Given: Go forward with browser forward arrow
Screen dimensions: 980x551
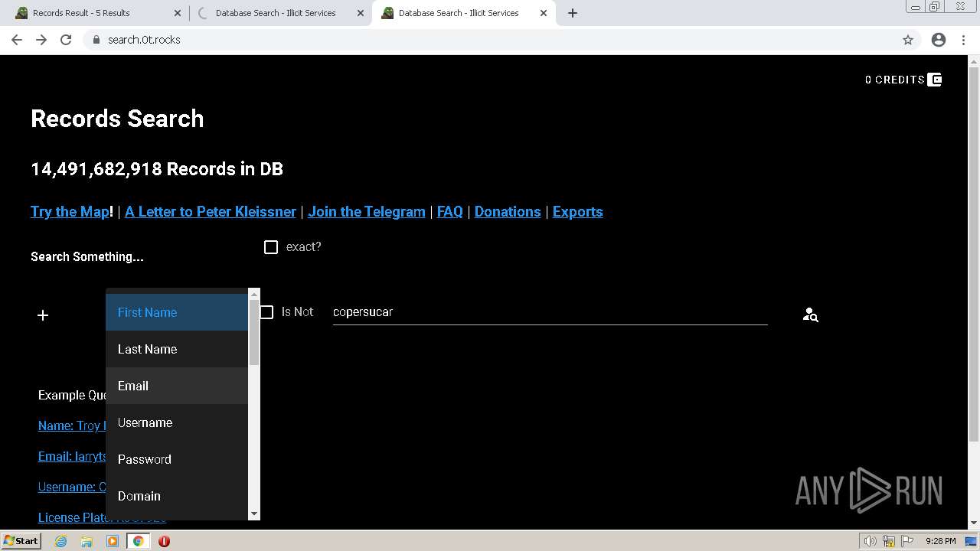Looking at the screenshot, I should click(x=41, y=40).
